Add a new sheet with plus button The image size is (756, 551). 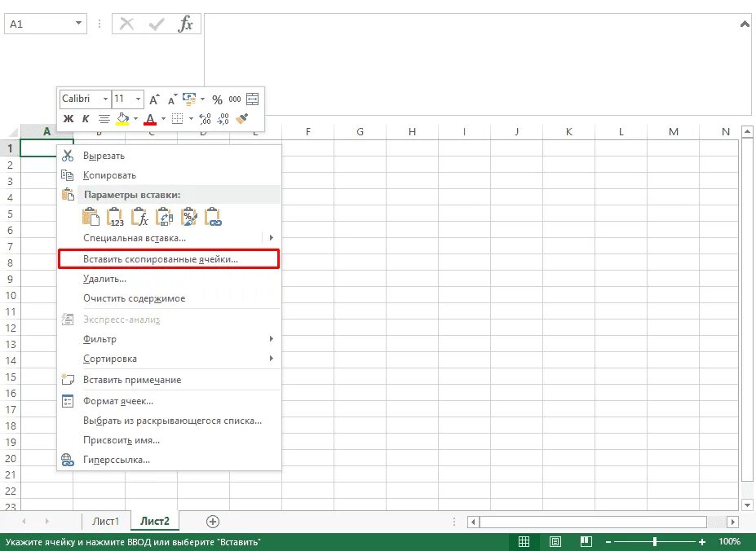213,521
